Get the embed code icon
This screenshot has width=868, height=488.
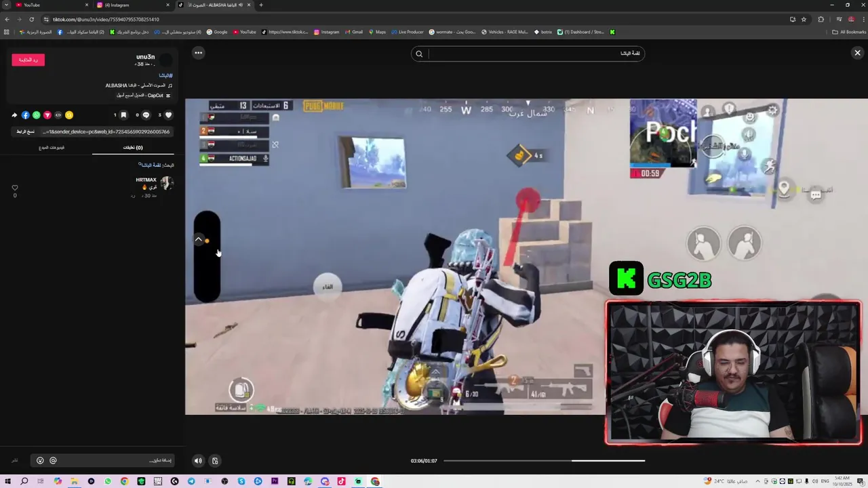pyautogui.click(x=58, y=115)
